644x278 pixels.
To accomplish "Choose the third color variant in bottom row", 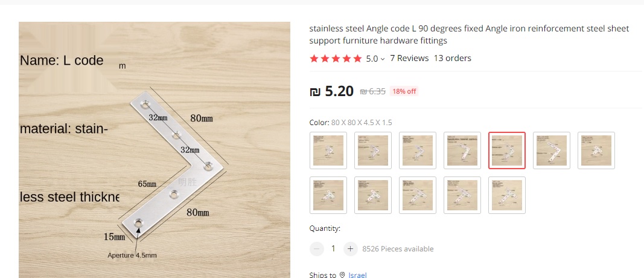I will (x=418, y=195).
